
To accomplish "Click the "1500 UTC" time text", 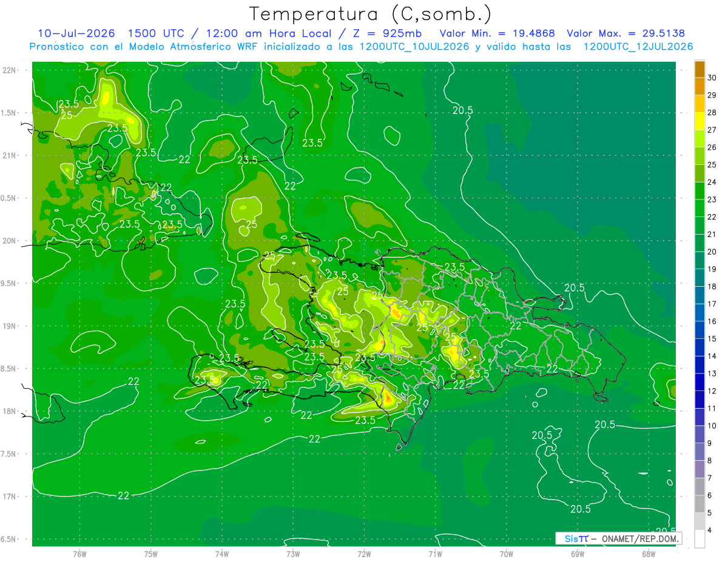I will [x=156, y=33].
